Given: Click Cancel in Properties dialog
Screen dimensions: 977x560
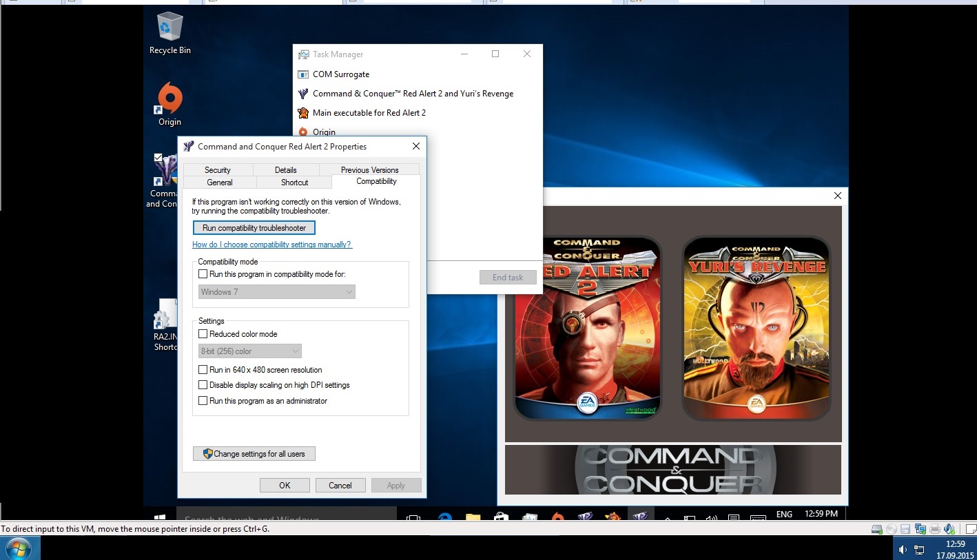Looking at the screenshot, I should 340,486.
